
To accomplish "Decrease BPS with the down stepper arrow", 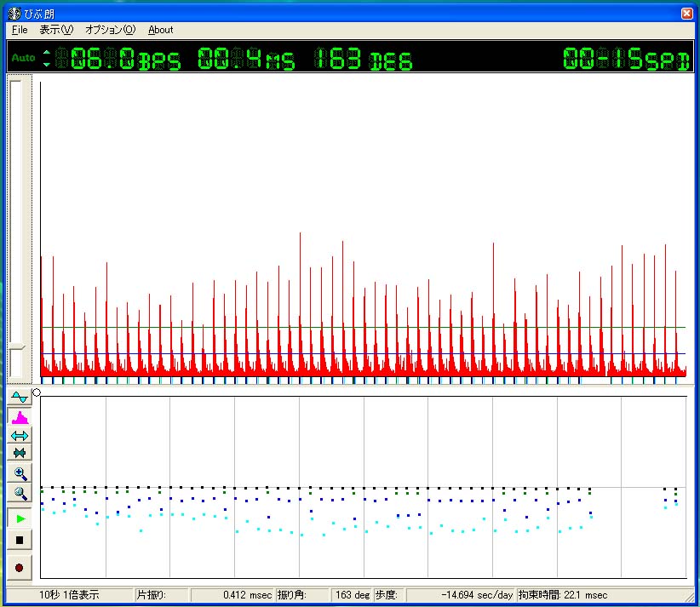I will coord(47,64).
